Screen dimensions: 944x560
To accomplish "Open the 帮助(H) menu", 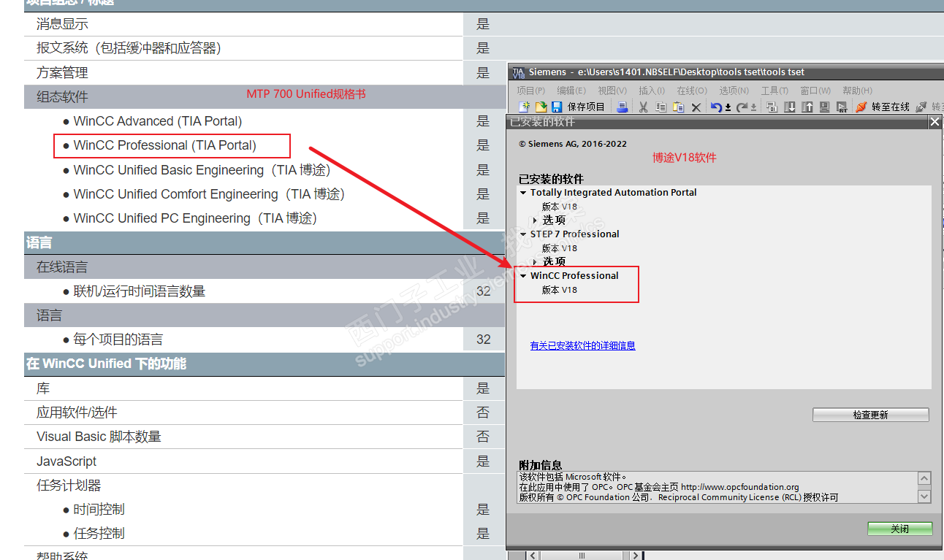I will pos(858,91).
